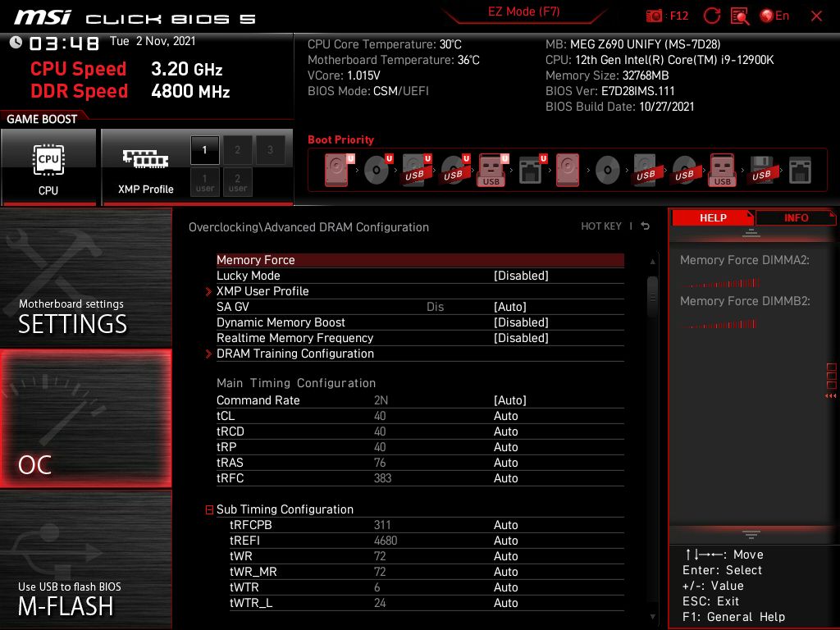
Task: Select XMP user profile 1
Action: pos(204,182)
